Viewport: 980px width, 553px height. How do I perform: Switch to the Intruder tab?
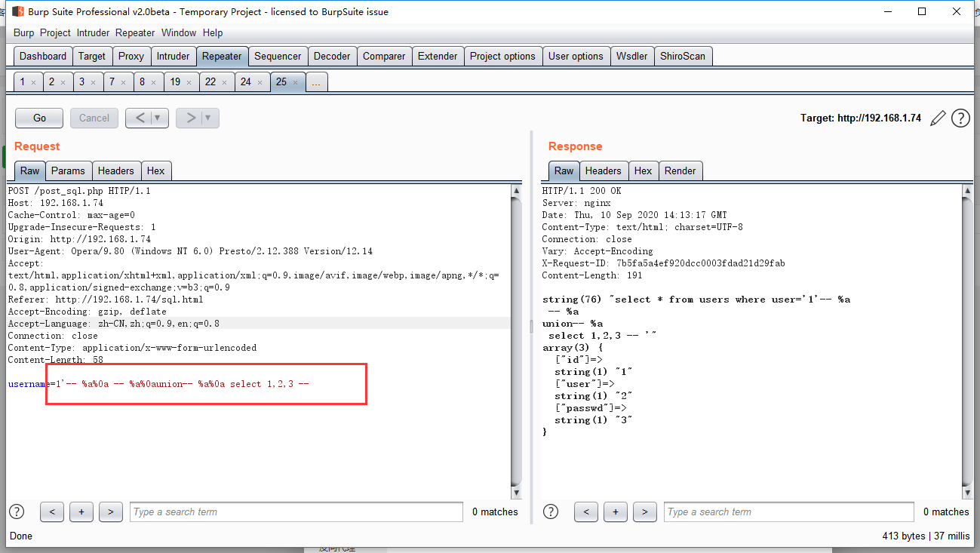pos(174,56)
